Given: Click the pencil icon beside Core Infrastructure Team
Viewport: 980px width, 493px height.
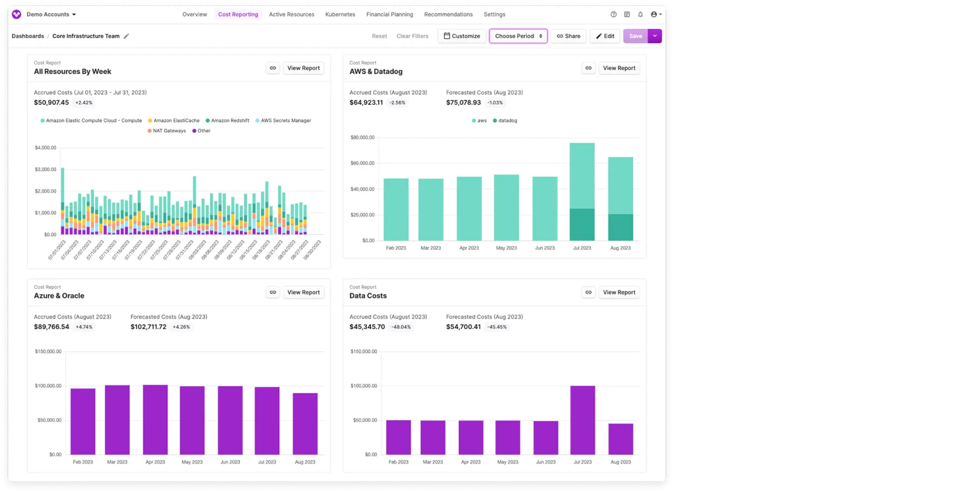Looking at the screenshot, I should coord(127,36).
